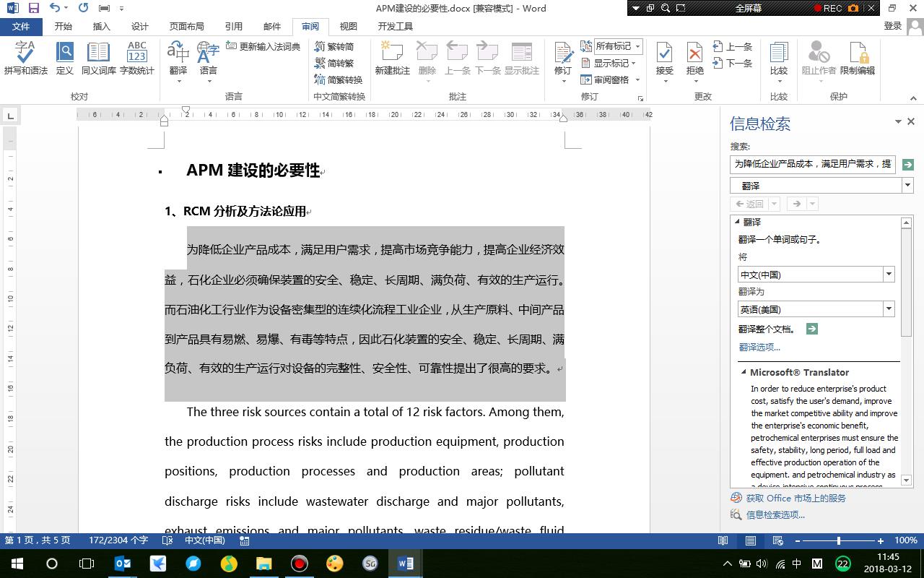Click the Translation options (翻译选项...) link

[759, 348]
